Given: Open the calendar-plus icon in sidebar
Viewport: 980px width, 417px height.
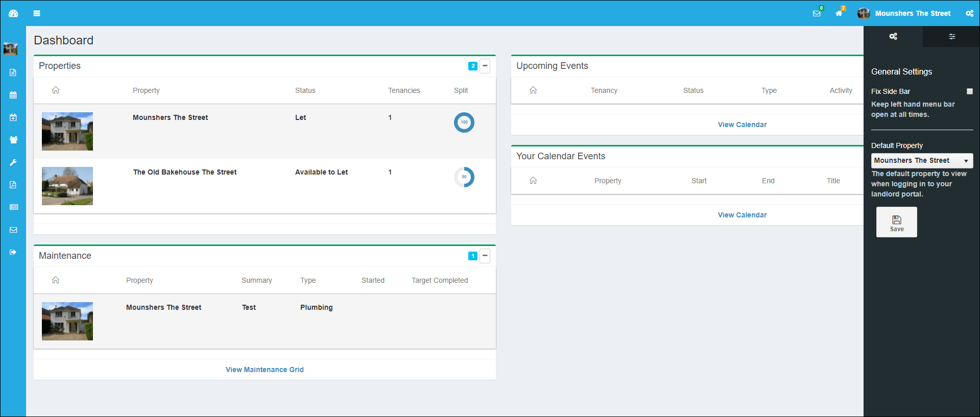Looking at the screenshot, I should pos(13,117).
